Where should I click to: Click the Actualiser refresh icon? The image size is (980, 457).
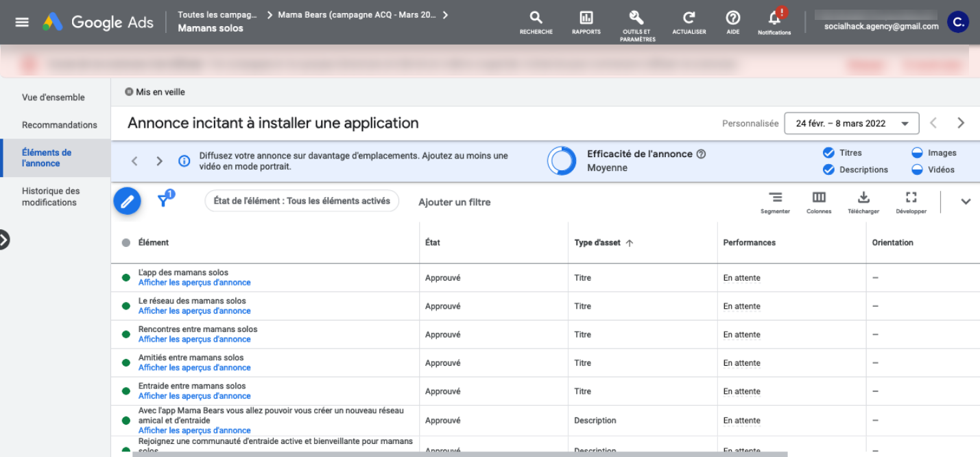tap(689, 19)
